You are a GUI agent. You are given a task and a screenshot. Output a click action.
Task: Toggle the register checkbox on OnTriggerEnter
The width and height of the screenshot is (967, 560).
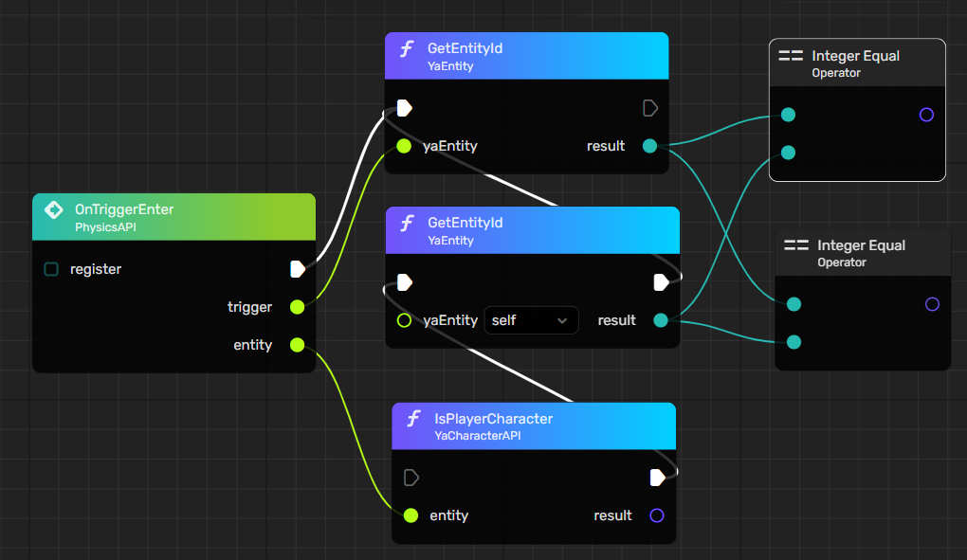point(51,269)
